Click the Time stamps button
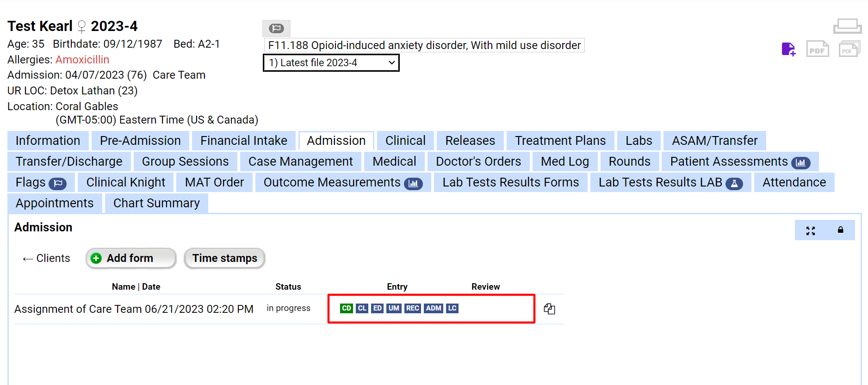The height and width of the screenshot is (385, 868). (x=224, y=258)
